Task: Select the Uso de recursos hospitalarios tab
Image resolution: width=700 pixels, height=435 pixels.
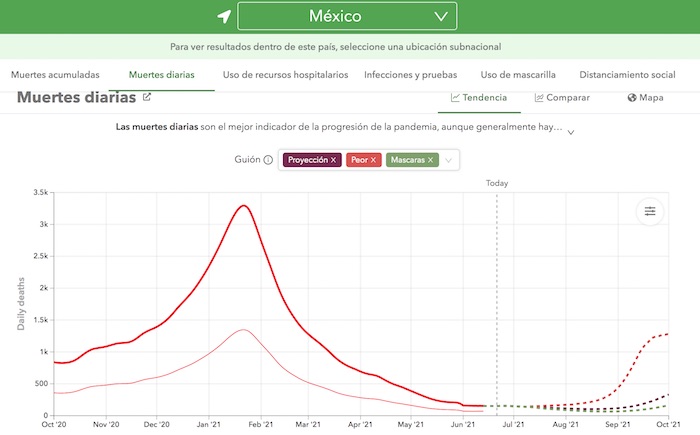Action: click(x=286, y=75)
